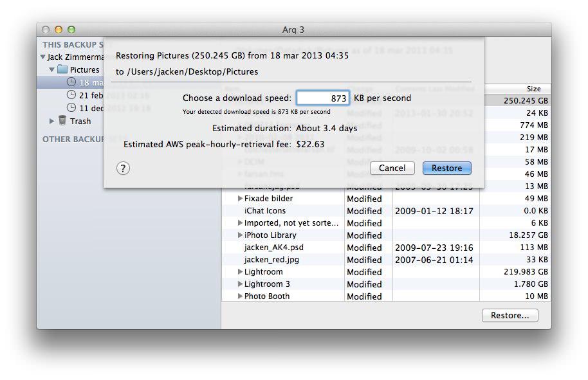Select the 11 dec backup clock icon

click(71, 107)
